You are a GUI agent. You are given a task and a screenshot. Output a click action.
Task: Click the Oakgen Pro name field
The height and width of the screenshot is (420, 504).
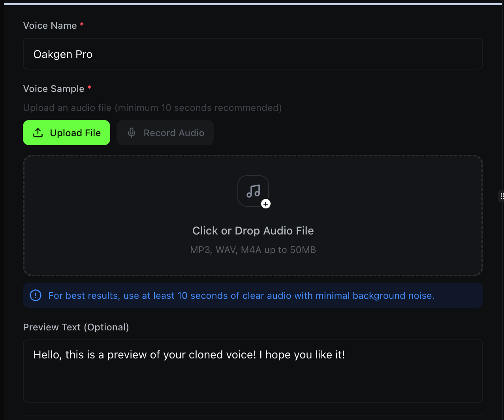click(x=253, y=54)
